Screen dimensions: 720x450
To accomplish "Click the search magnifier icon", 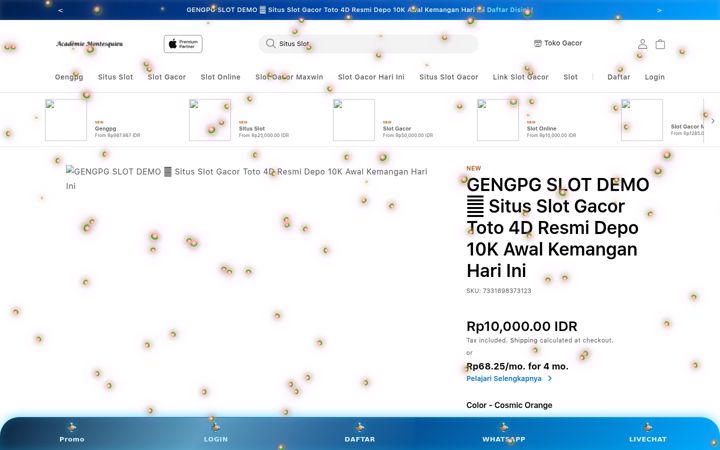I will [x=270, y=44].
